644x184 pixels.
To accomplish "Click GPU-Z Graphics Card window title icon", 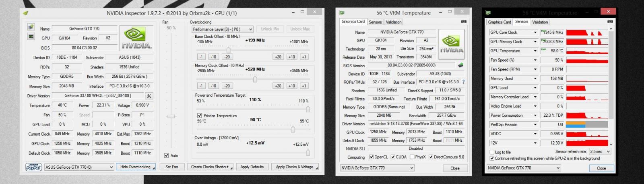I will pyautogui.click(x=342, y=13).
